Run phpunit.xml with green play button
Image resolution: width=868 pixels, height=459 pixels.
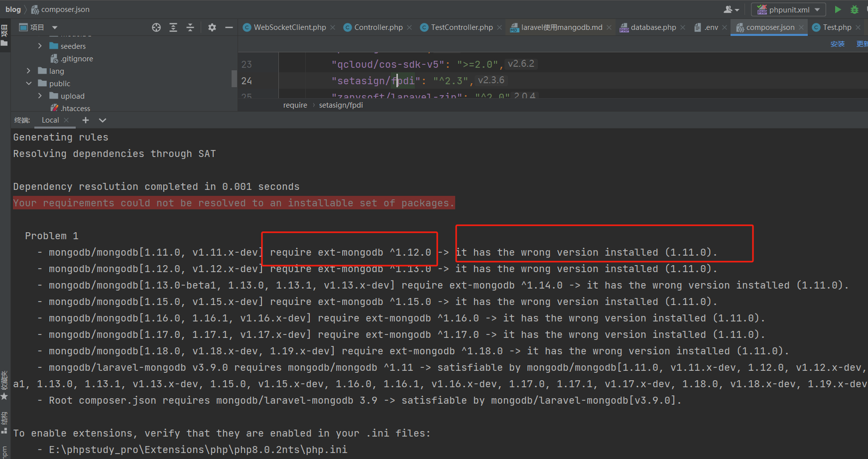pyautogui.click(x=838, y=9)
